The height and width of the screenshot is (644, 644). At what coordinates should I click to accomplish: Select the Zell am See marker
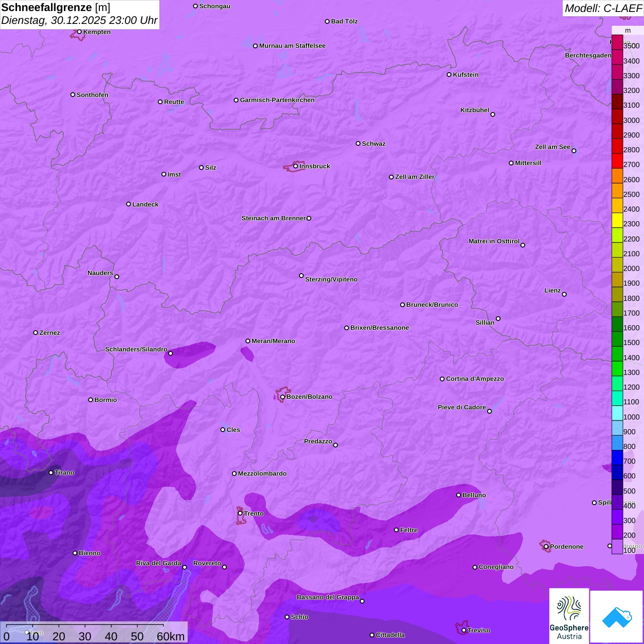click(x=574, y=151)
